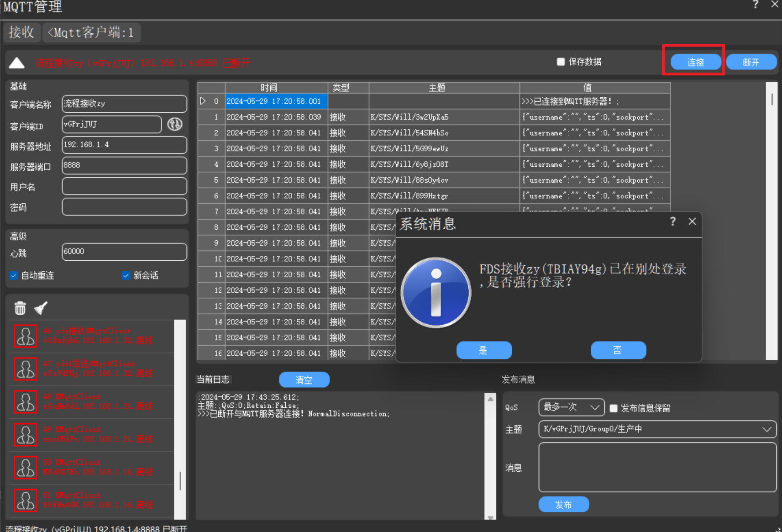Select client 49 KMqttClient avatar icon
Screen dimensions: 782x532
pos(26,435)
